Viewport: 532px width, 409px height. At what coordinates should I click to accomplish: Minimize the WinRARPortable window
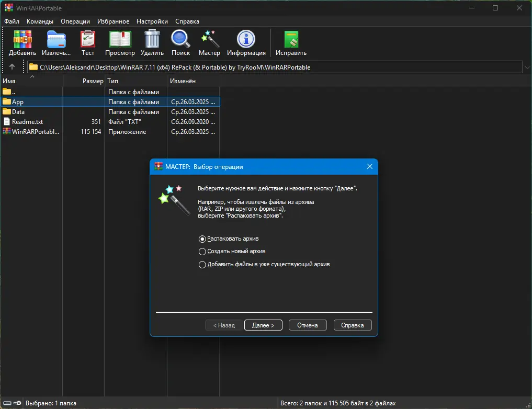click(472, 8)
